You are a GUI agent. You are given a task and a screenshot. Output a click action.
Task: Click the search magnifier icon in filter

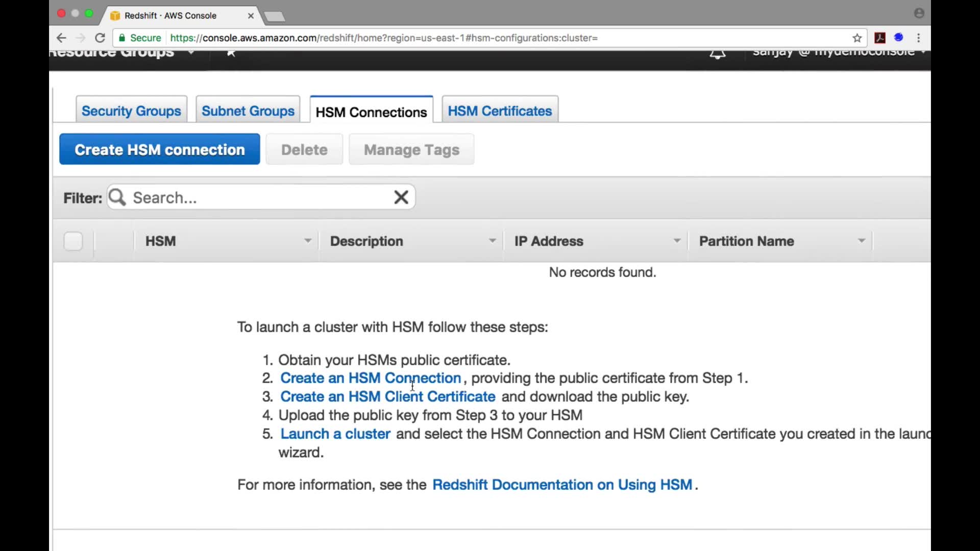[x=117, y=197]
